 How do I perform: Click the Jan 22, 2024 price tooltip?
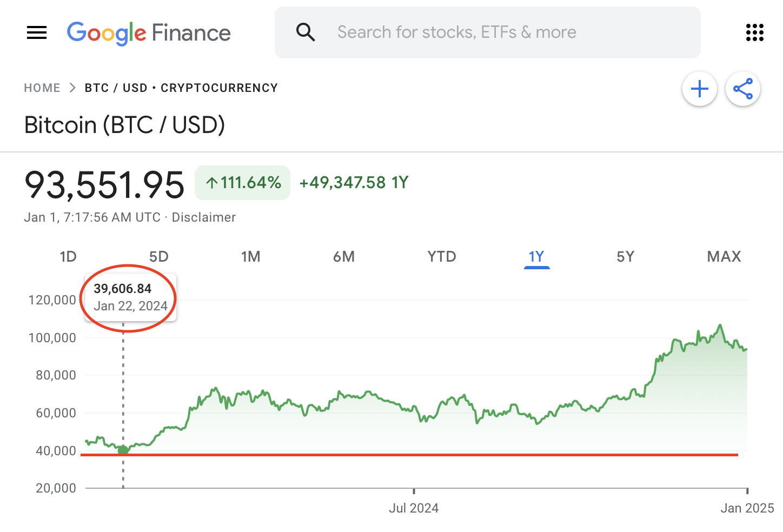point(130,297)
